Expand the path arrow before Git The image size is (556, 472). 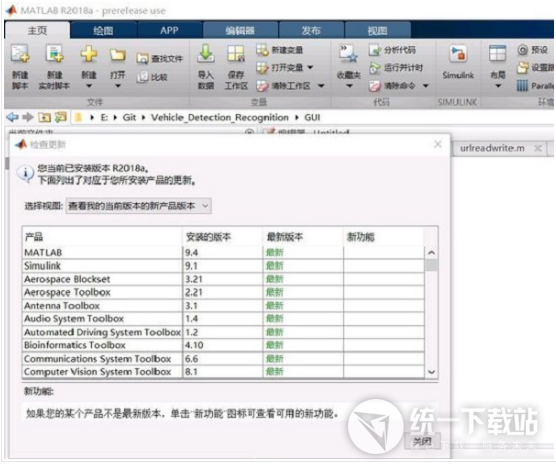(115, 117)
